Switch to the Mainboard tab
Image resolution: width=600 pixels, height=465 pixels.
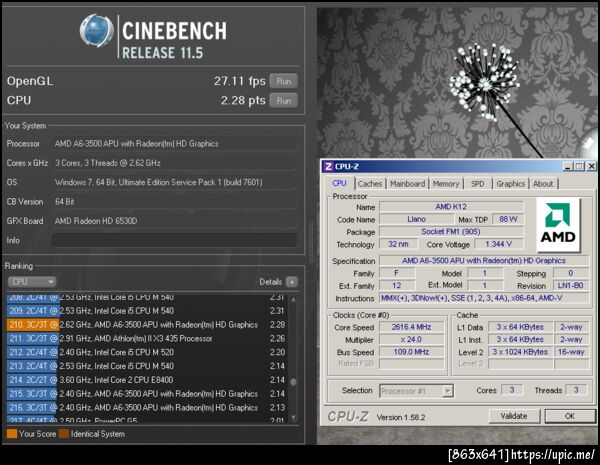(x=407, y=184)
